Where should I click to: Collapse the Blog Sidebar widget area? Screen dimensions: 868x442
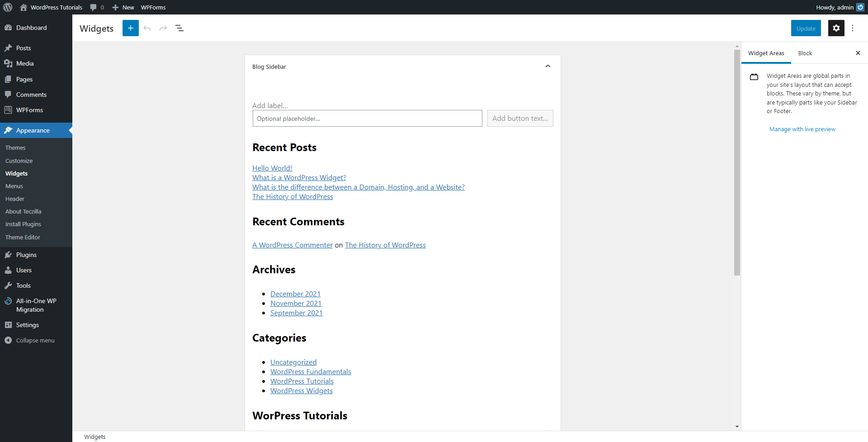pos(548,67)
